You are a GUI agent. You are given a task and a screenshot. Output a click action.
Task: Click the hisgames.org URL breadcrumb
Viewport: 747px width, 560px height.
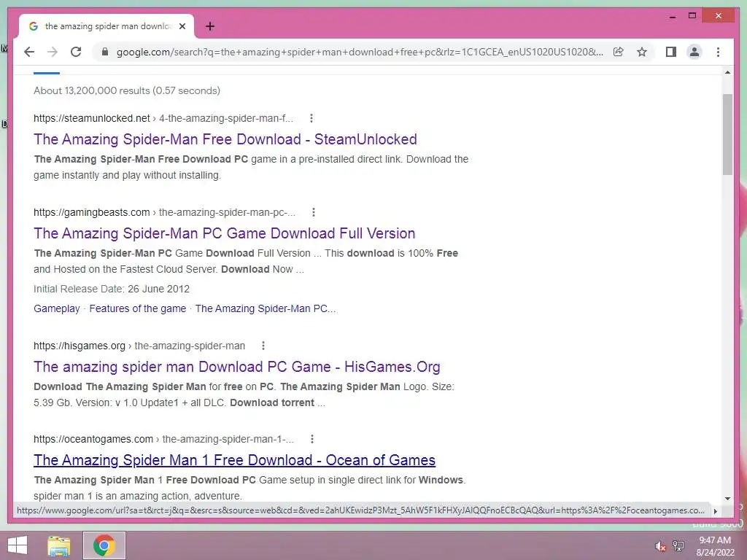pyautogui.click(x=139, y=346)
